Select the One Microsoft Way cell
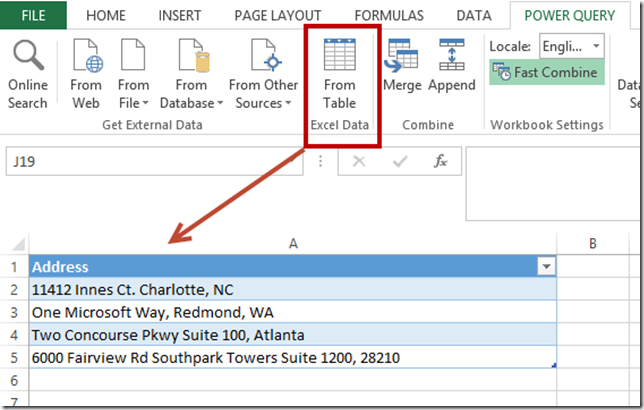644x410 pixels. point(293,312)
